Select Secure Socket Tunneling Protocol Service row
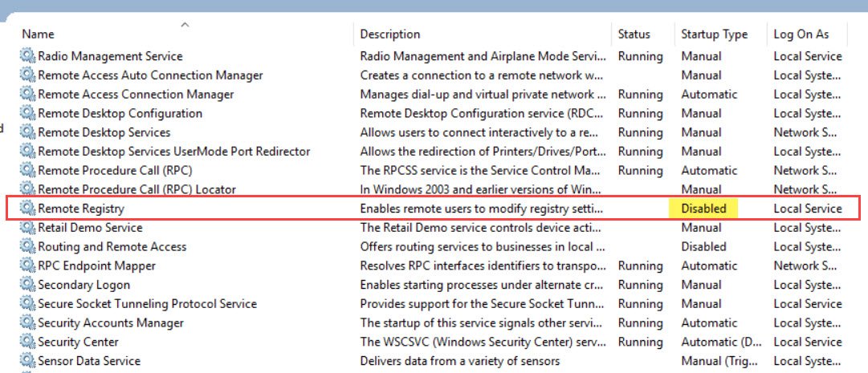Screen dimensions: 868x373 pos(147,304)
